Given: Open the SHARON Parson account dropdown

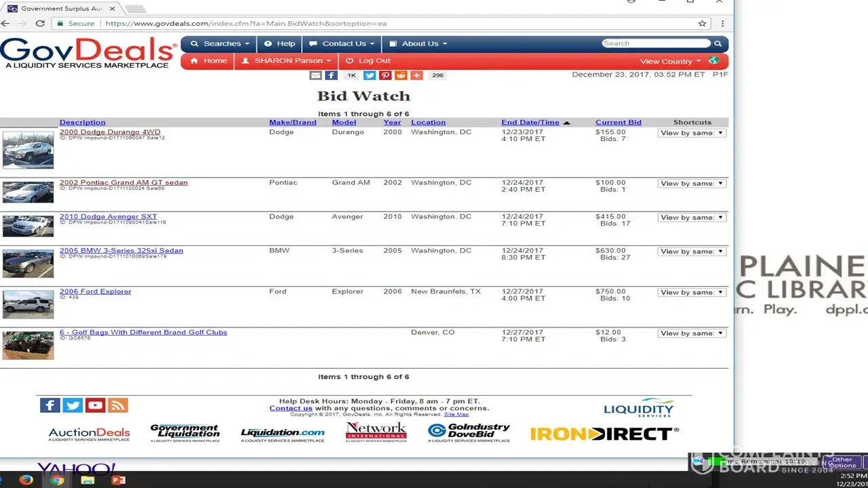Looking at the screenshot, I should 286,60.
